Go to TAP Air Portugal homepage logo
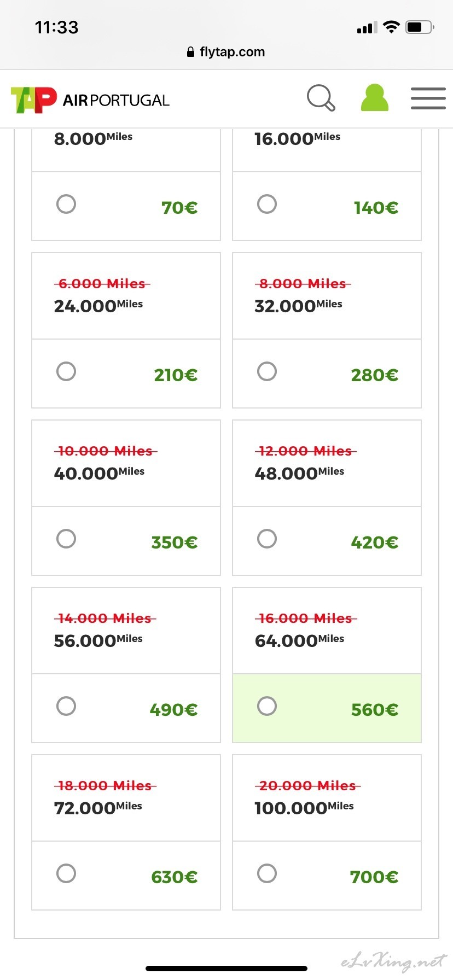Image resolution: width=453 pixels, height=980 pixels. pos(90,100)
